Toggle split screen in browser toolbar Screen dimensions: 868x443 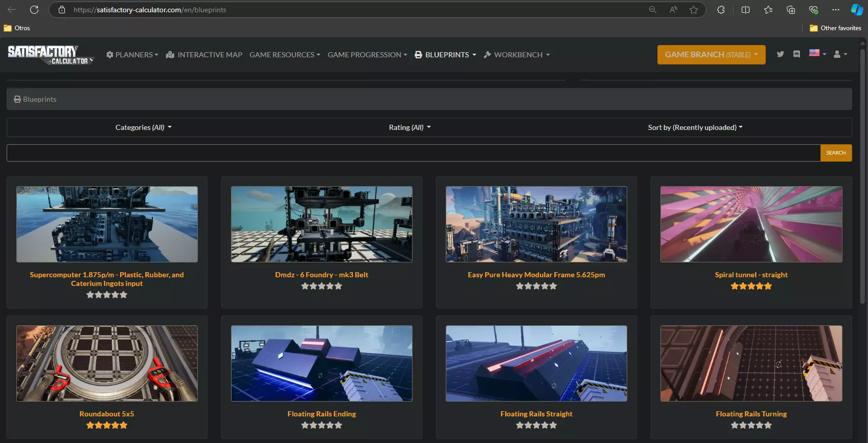pos(745,10)
